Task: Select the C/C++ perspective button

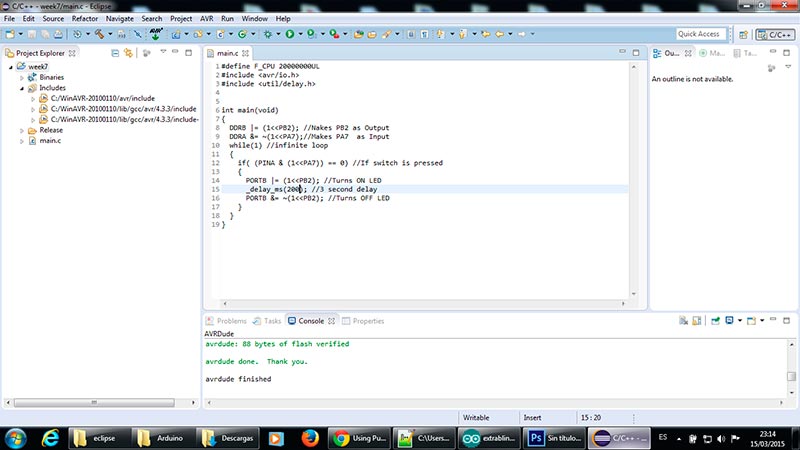Action: click(x=775, y=35)
